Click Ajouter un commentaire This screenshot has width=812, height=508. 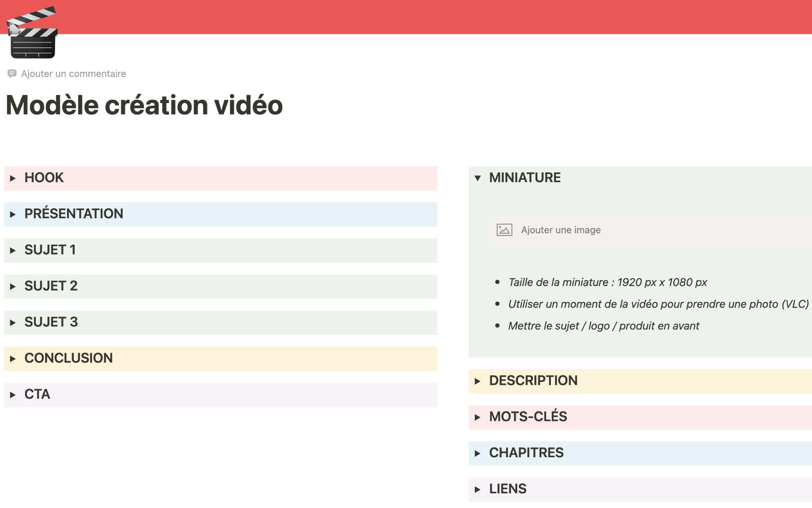[73, 74]
